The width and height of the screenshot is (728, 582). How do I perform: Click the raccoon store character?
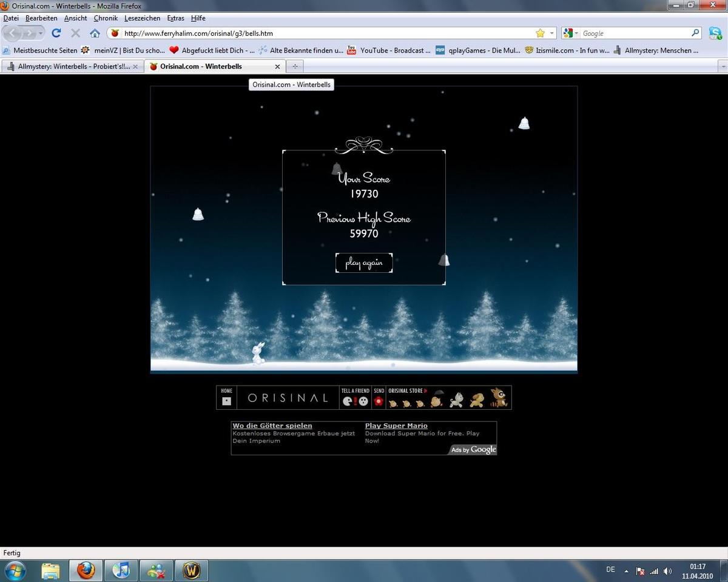coord(499,398)
